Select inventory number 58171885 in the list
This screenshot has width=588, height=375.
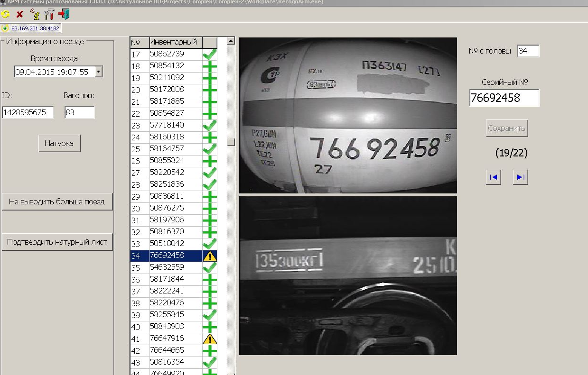pos(167,101)
